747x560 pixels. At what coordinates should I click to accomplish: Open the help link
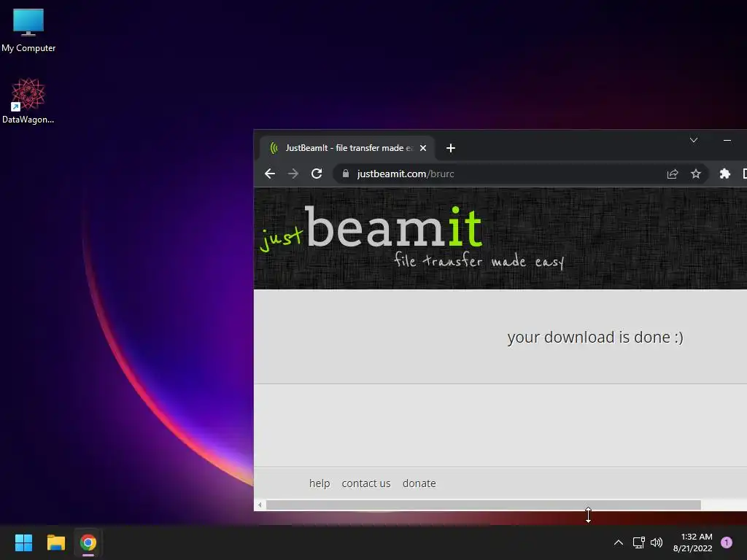[320, 483]
